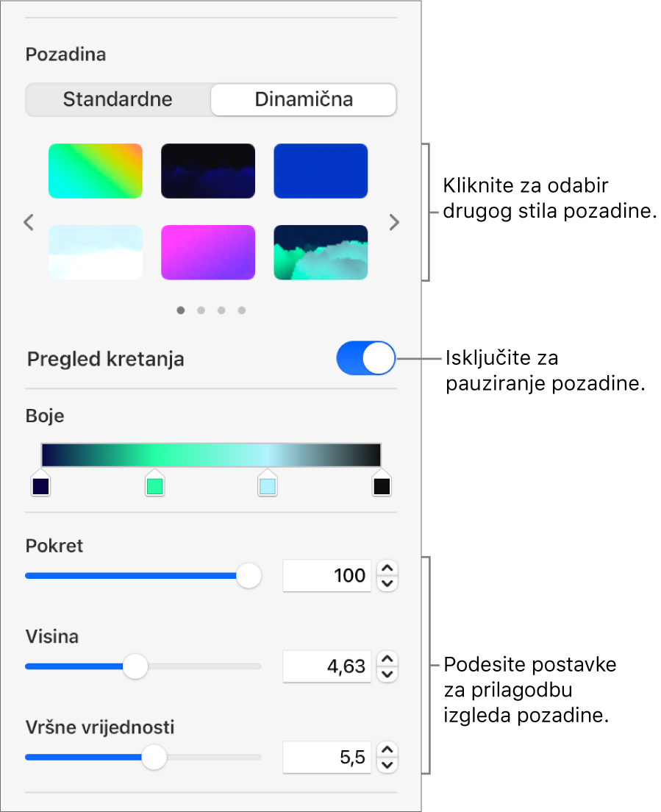
Task: Show previous page of background styles
Action: pos(29,222)
